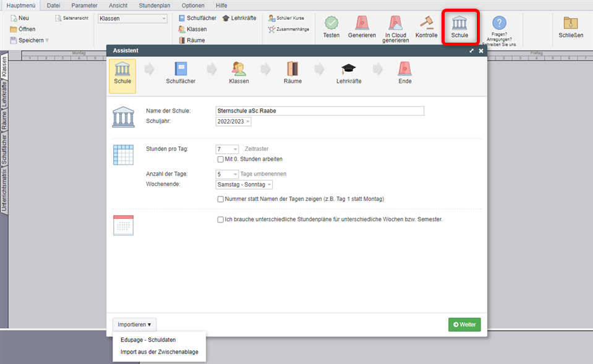Click the green Weiter button
Image resolution: width=593 pixels, height=364 pixels.
coord(464,324)
